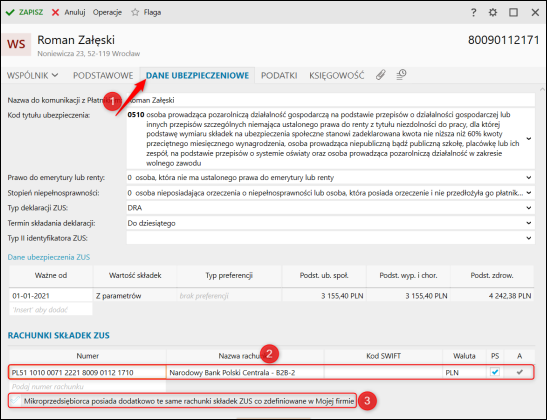The width and height of the screenshot is (547, 420).
Task: Toggle Mikroprzedsiębiorca same ZUS accounts checkbox
Action: click(15, 400)
